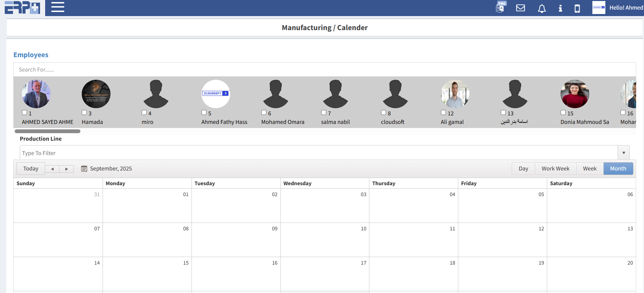Click the employees horizontal scrollbar

click(48, 131)
